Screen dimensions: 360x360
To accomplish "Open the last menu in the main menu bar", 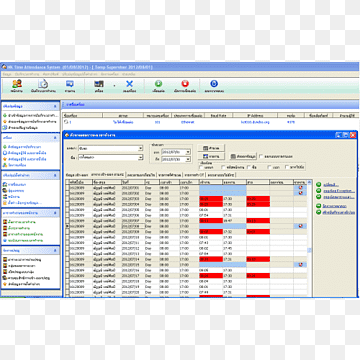I will coord(128,74).
